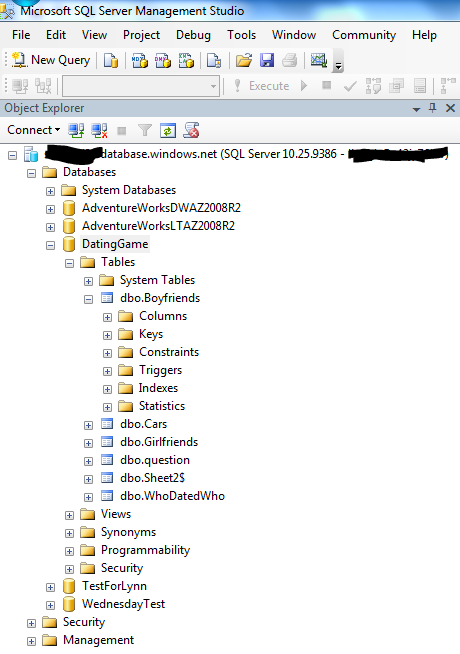Collapse the dbo.Boyfriends table
Viewport: 460px width, 654px height.
[x=88, y=299]
